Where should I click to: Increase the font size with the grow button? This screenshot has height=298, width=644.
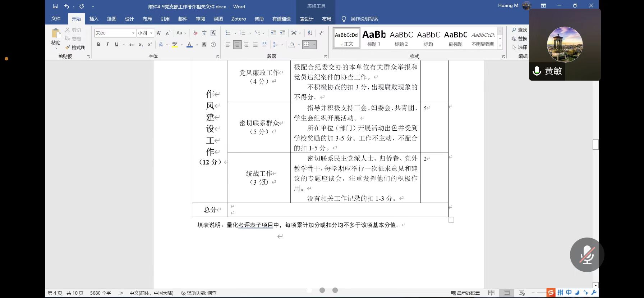point(158,33)
